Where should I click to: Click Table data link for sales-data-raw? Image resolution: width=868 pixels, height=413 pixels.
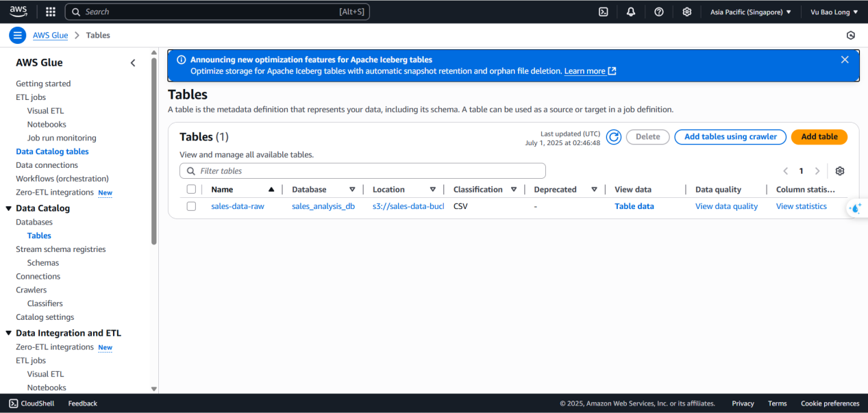point(634,206)
